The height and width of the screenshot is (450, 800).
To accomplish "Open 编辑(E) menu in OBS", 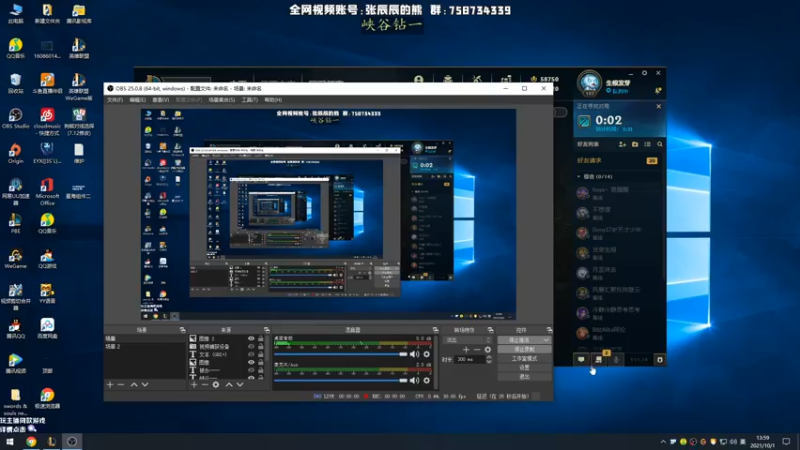I will tap(138, 100).
